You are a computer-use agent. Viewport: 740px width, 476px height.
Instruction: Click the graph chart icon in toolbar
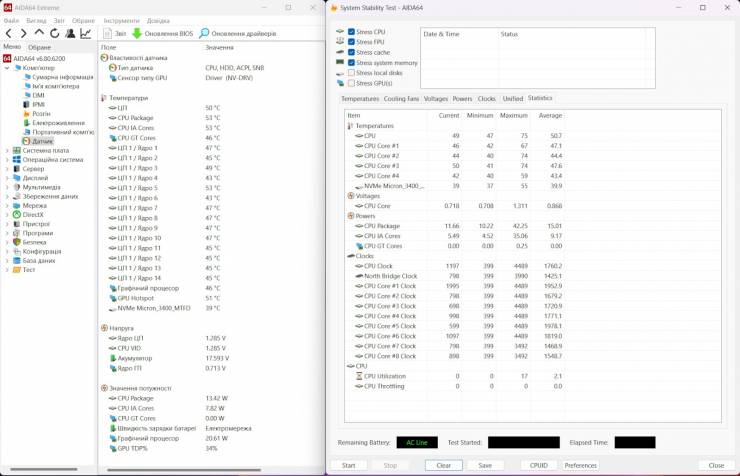pos(85,33)
